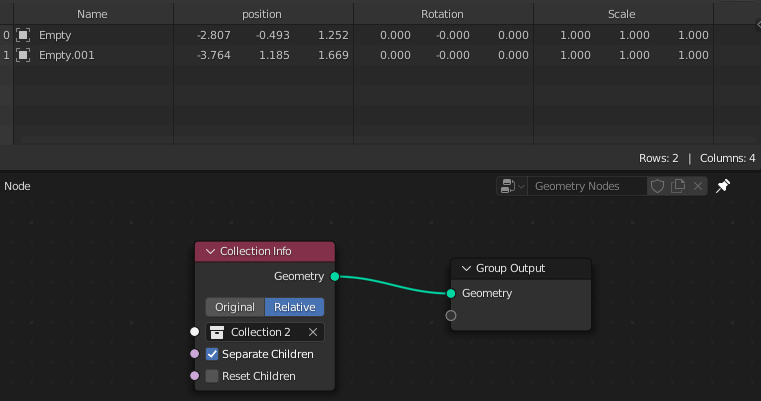Edit the Geometry Nodes name field
This screenshot has width=761, height=401.
tap(586, 186)
